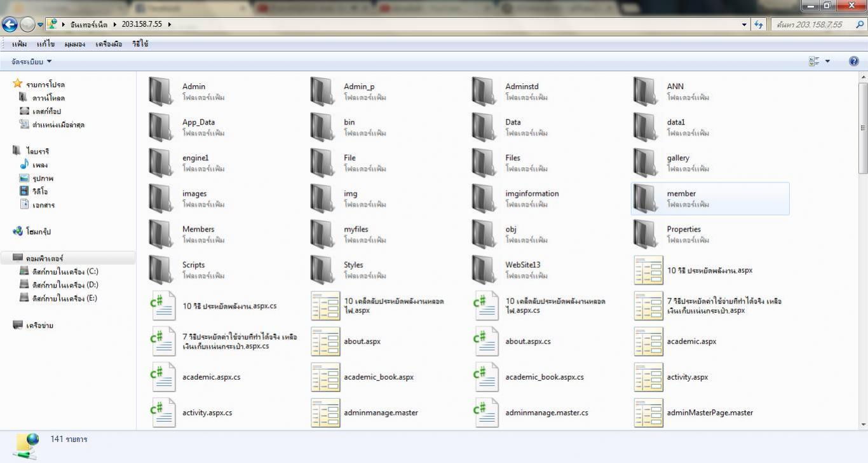Viewport: 868px width, 463px height.
Task: Click the refresh button beside address bar
Action: coord(758,25)
